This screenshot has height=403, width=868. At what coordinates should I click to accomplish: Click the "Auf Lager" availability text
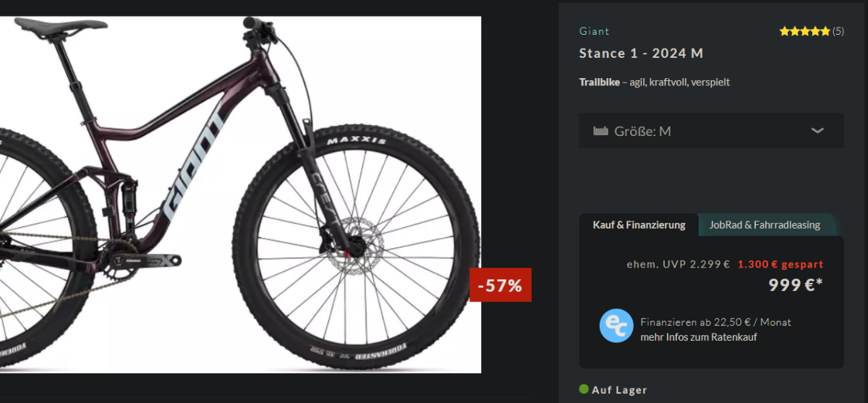pos(619,390)
